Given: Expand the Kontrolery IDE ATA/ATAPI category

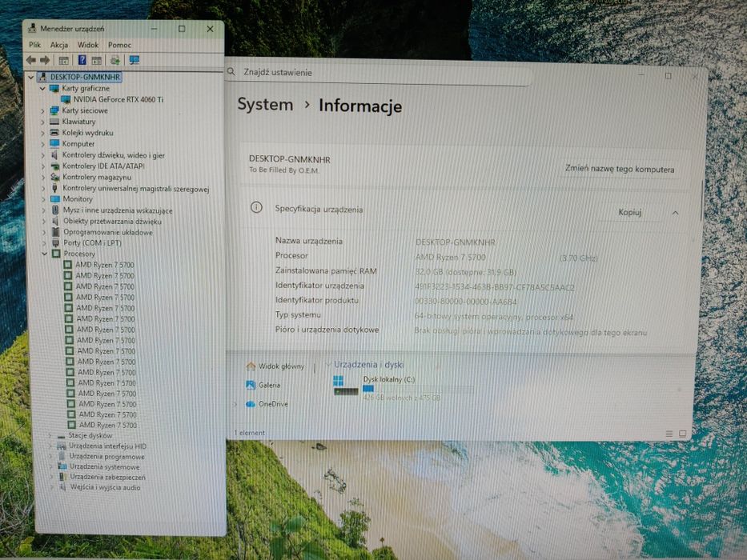Looking at the screenshot, I should pyautogui.click(x=43, y=166).
